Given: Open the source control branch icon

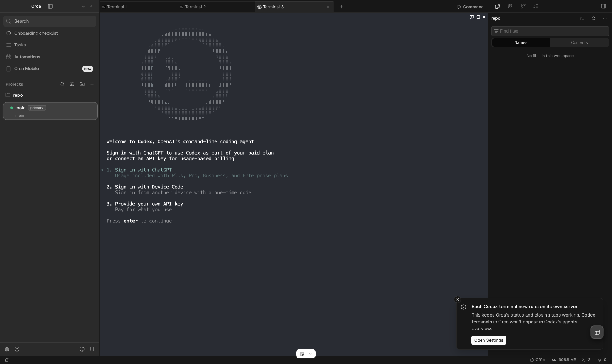Looking at the screenshot, I should 523,6.
